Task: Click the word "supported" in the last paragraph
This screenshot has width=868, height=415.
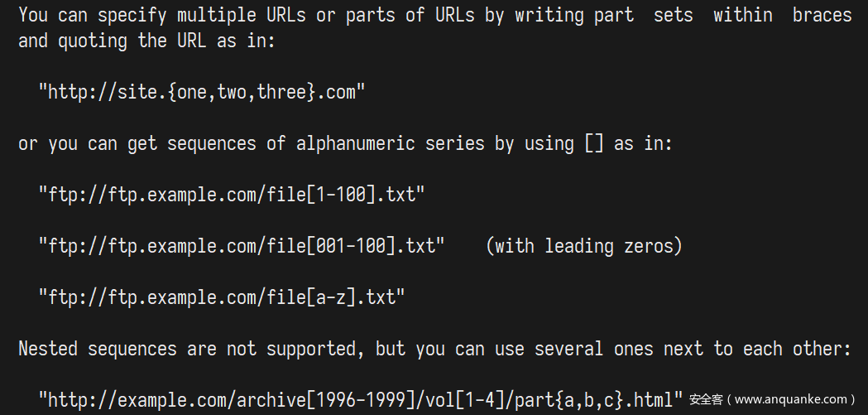Action: tap(316, 349)
